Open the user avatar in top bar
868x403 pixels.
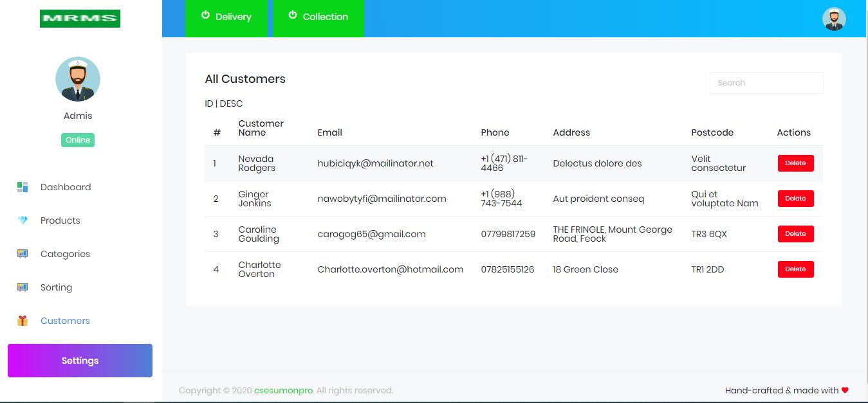coord(834,19)
